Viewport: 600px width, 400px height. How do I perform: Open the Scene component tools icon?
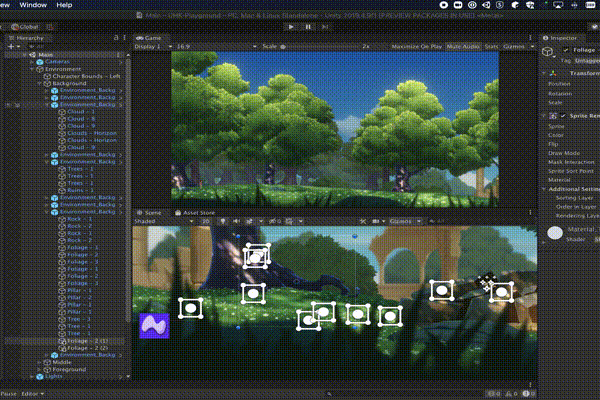point(363,221)
